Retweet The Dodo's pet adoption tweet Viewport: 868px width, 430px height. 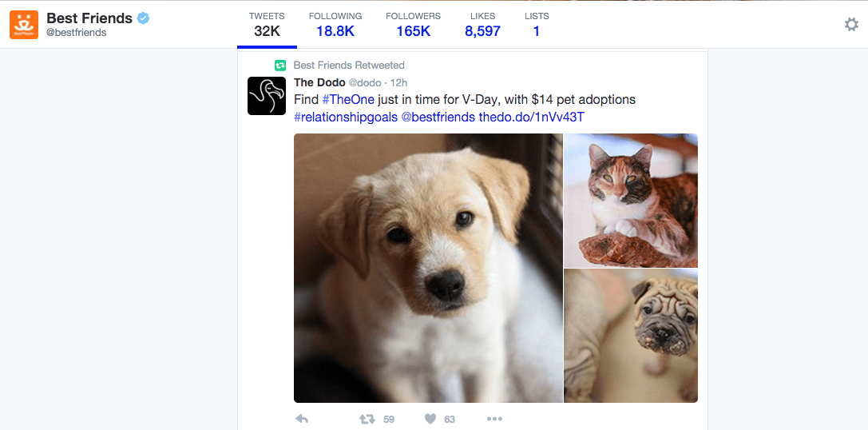tap(368, 419)
